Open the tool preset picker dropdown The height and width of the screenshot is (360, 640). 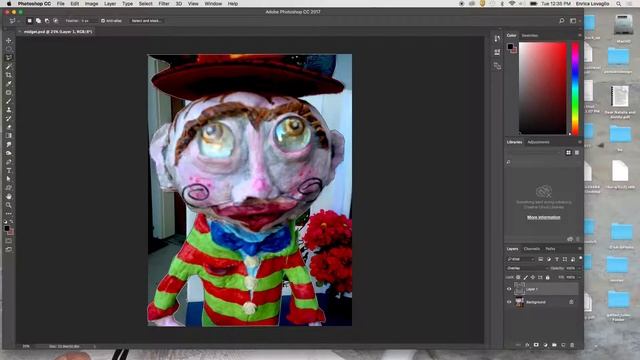click(14, 20)
